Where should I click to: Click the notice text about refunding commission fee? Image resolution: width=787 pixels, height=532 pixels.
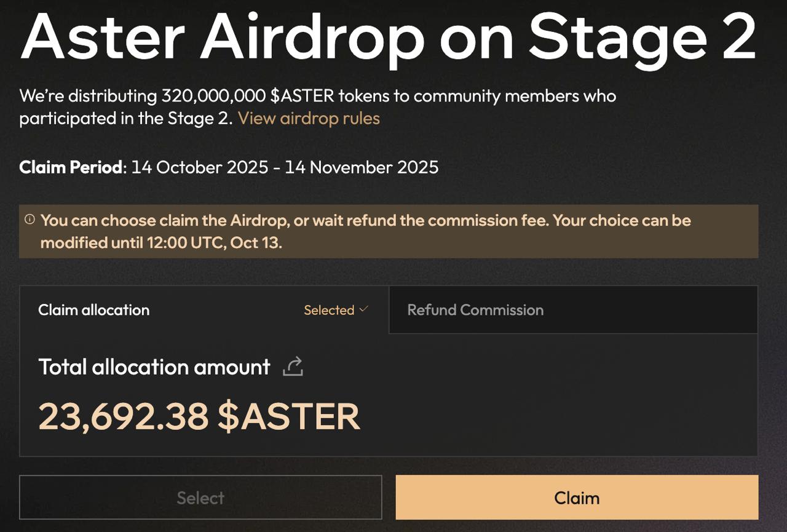click(365, 220)
